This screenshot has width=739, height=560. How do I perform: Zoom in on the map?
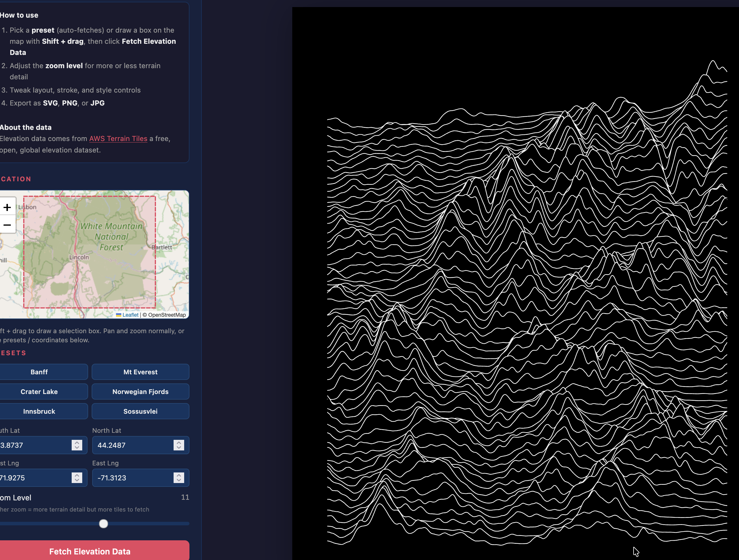(7, 207)
